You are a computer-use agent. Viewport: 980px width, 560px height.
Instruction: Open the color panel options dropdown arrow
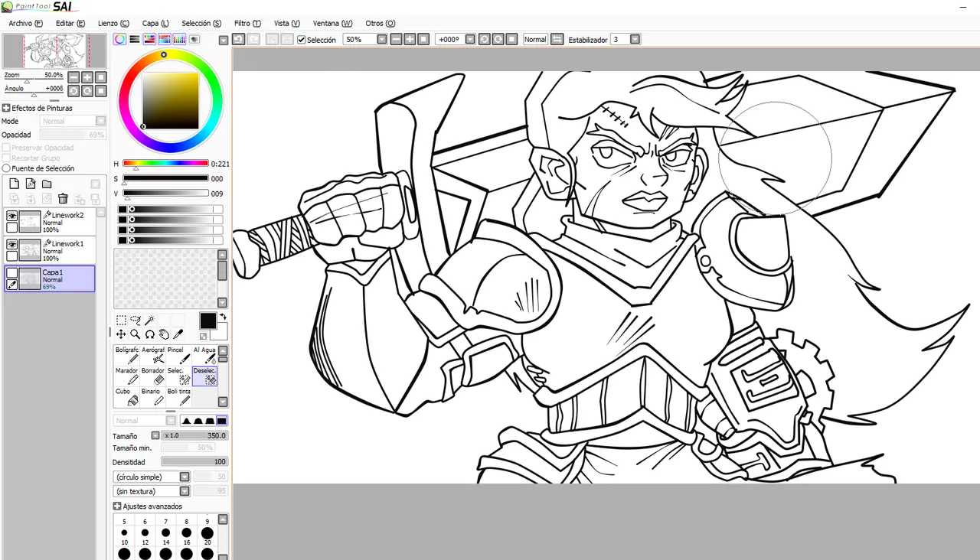tap(223, 40)
